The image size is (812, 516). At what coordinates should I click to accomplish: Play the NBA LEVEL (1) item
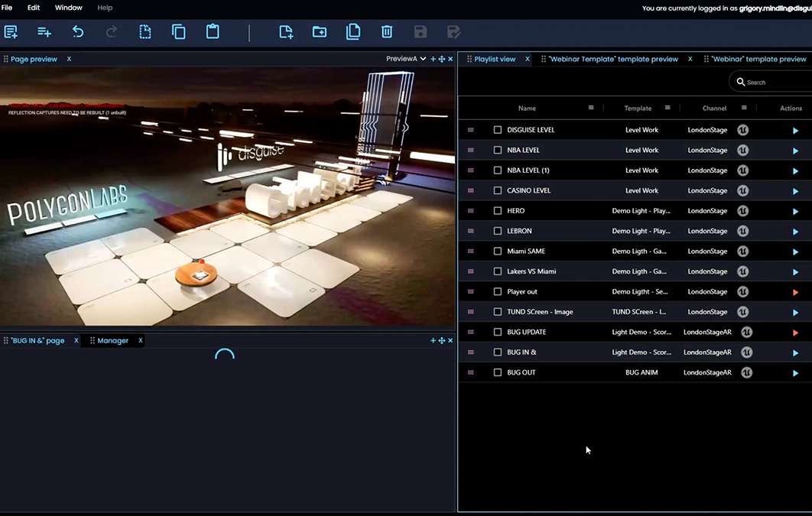[x=795, y=170]
